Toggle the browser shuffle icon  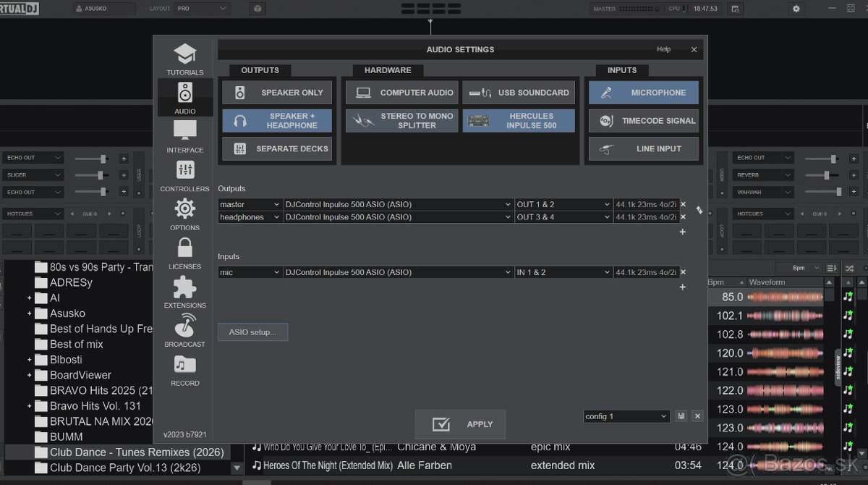848,268
